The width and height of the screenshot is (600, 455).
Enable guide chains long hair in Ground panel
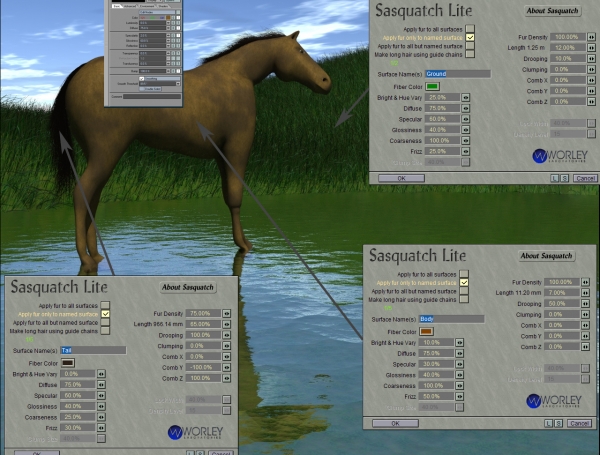[x=470, y=54]
